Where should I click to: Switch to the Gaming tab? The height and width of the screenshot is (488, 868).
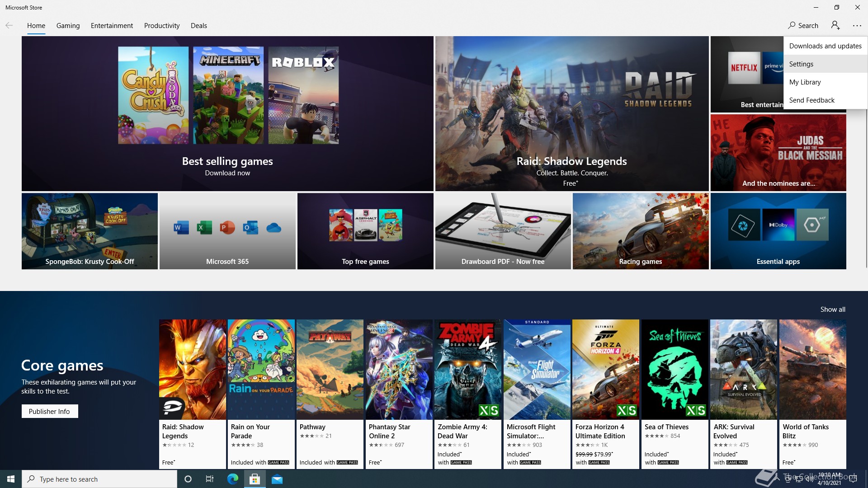coord(68,26)
